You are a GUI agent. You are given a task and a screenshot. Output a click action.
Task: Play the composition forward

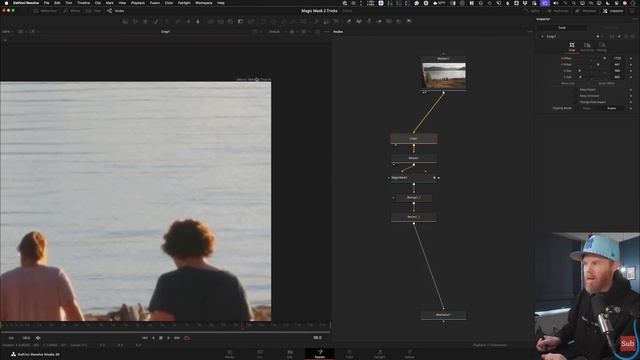[168, 338]
